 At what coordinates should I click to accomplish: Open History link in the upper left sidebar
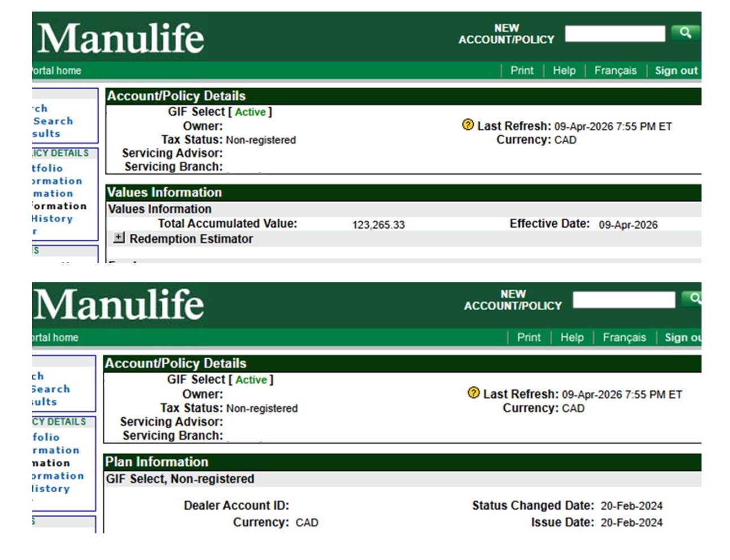pyautogui.click(x=53, y=218)
